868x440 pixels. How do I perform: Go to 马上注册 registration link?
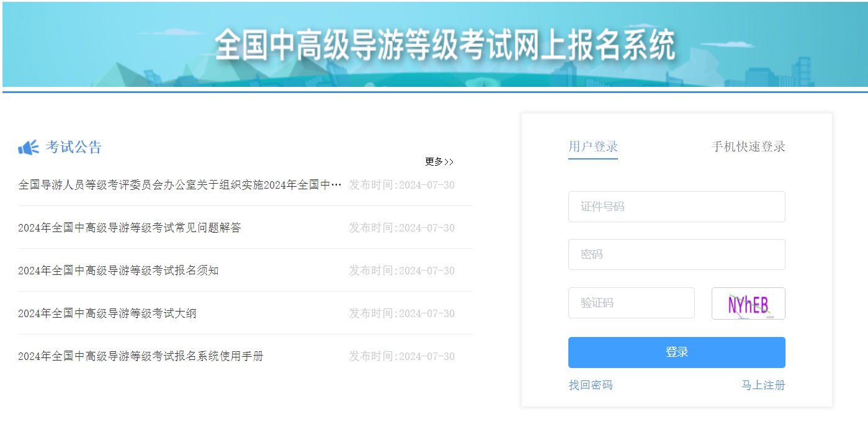(763, 385)
